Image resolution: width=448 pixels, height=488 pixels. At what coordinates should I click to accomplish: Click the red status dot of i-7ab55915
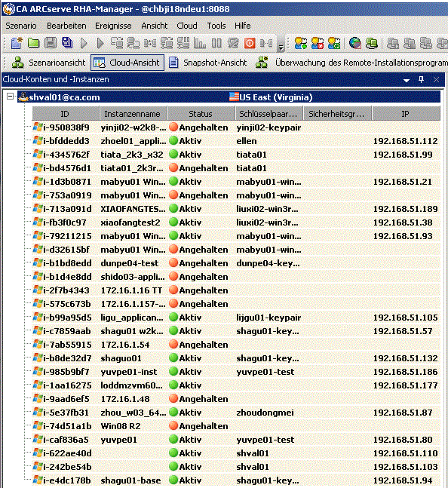pyautogui.click(x=173, y=345)
